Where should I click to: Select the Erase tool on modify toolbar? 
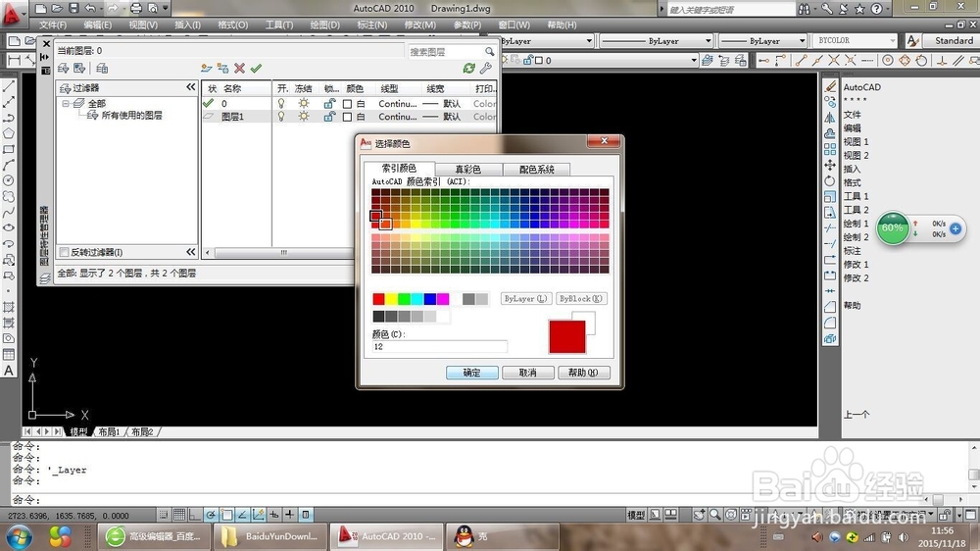(x=830, y=86)
